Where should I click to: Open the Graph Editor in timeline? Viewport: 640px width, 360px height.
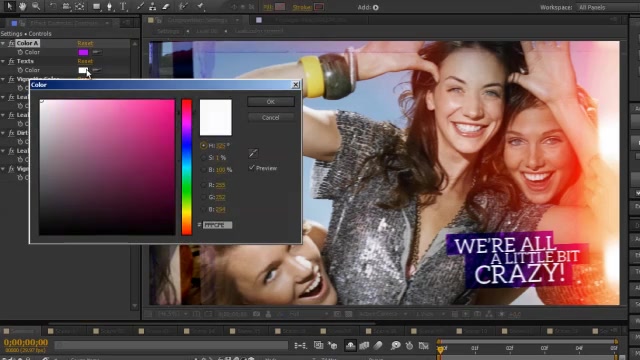click(x=424, y=346)
